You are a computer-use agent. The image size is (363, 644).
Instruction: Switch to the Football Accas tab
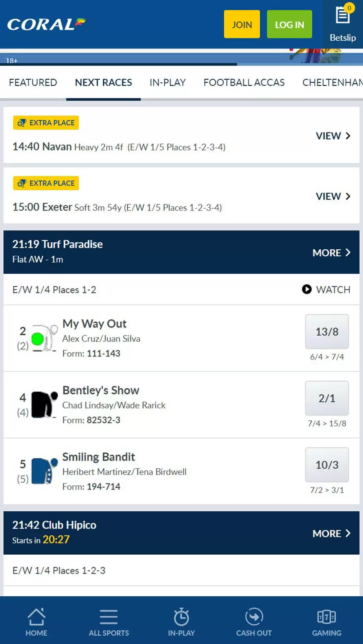tap(244, 82)
